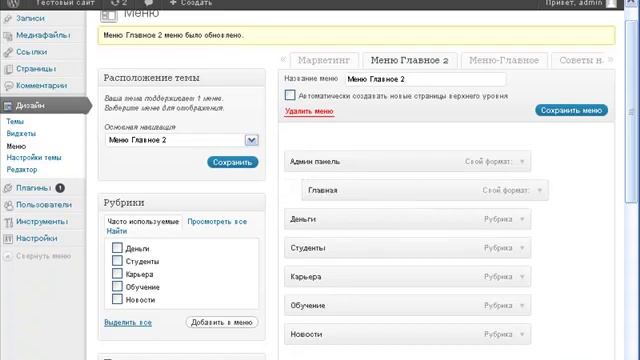This screenshot has width=640, height=360.
Task: Click the Пользователи users icon
Action: [x=8, y=205]
